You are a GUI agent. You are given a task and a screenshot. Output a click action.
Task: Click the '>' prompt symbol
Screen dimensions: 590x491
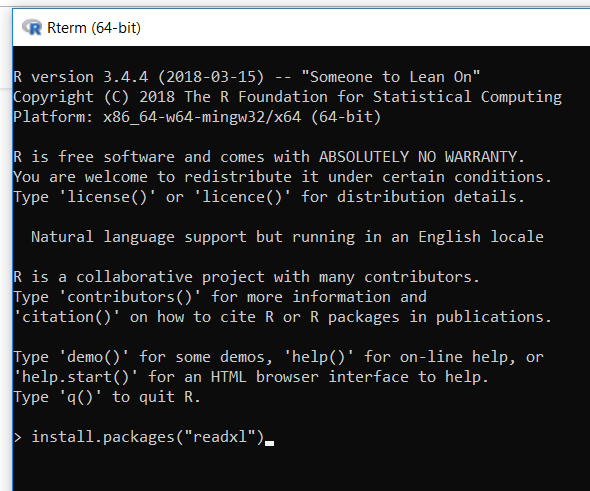[17, 438]
